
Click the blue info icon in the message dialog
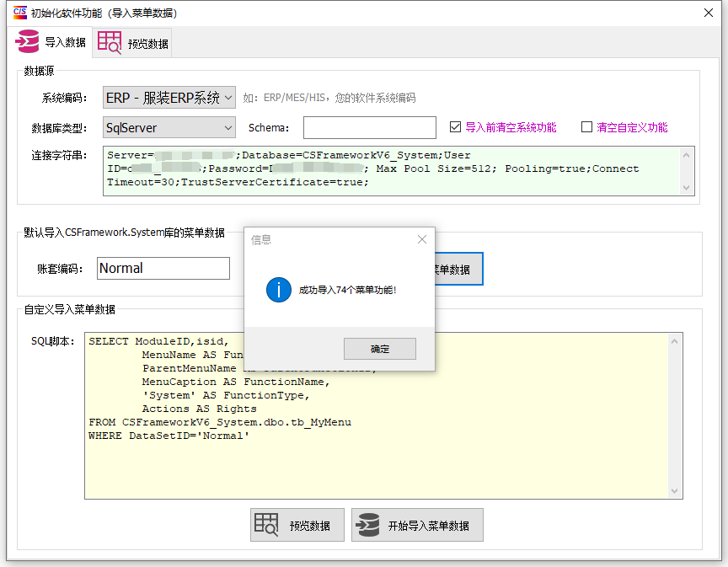pos(279,290)
